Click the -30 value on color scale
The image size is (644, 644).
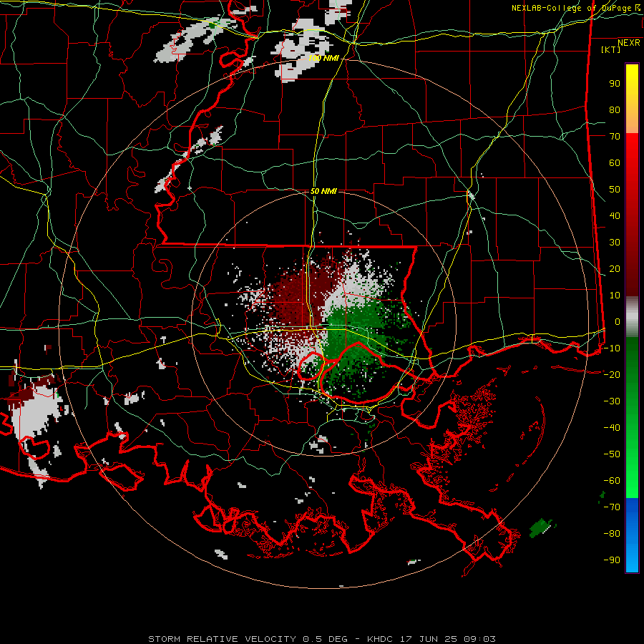[612, 401]
